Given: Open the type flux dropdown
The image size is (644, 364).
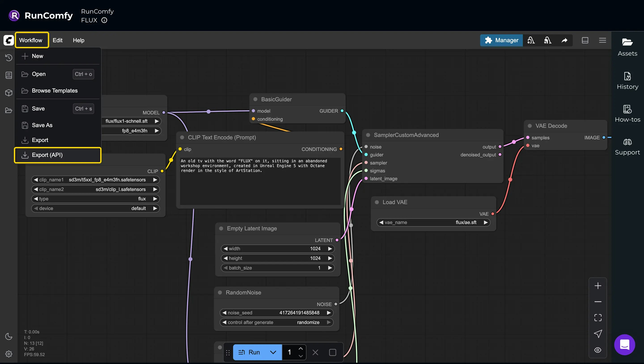Looking at the screenshot, I should click(x=96, y=199).
